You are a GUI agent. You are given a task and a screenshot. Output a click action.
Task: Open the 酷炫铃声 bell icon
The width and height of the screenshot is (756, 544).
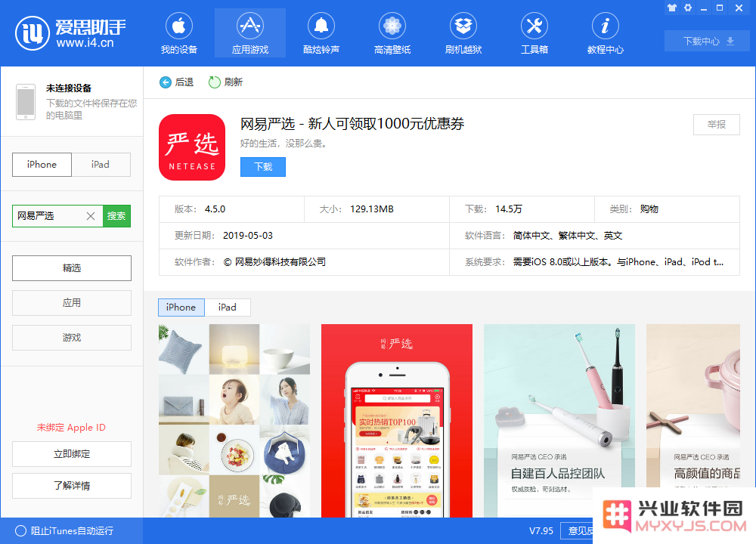tap(321, 26)
